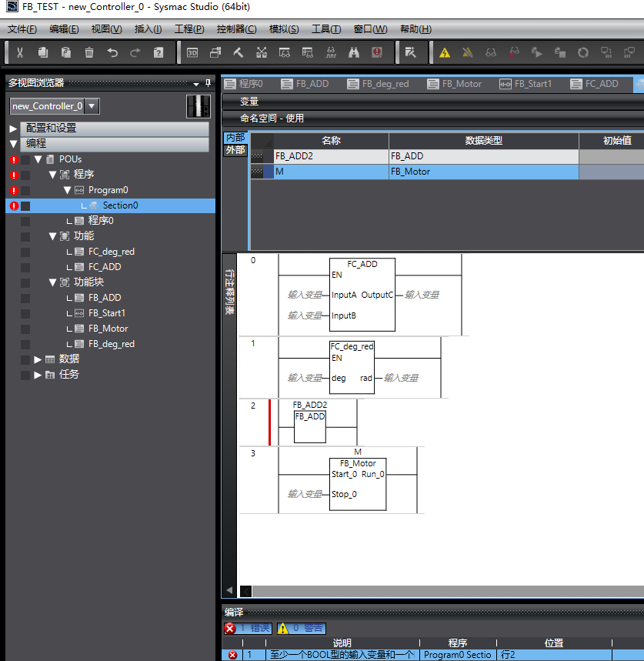Pin the multi-view explorer panel
Viewport: 644px width, 661px height.
click(207, 83)
